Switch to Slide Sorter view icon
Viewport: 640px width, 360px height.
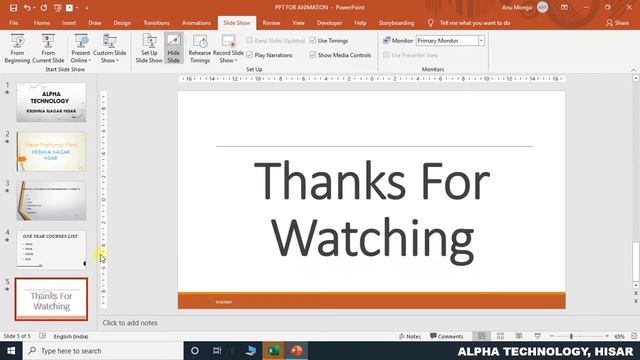tap(500, 336)
